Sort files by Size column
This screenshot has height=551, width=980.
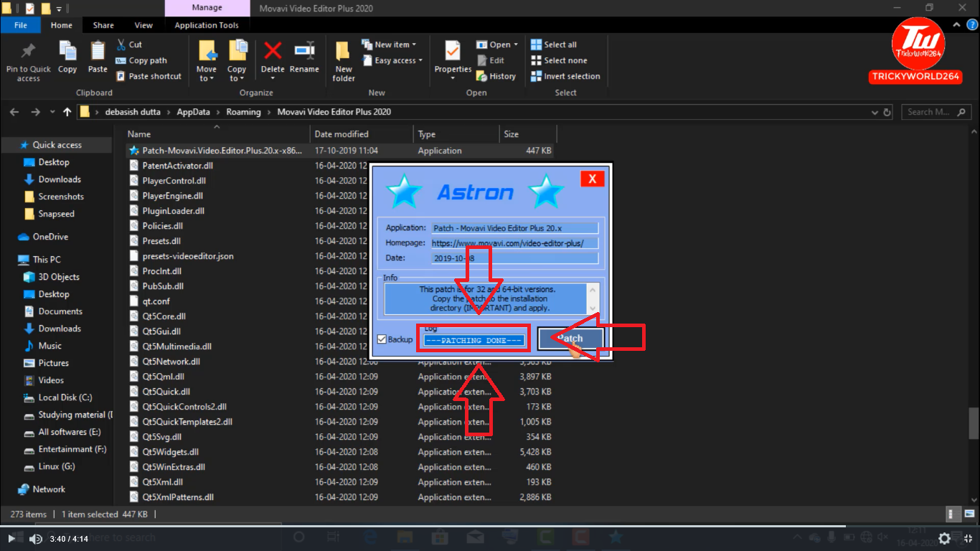(527, 134)
